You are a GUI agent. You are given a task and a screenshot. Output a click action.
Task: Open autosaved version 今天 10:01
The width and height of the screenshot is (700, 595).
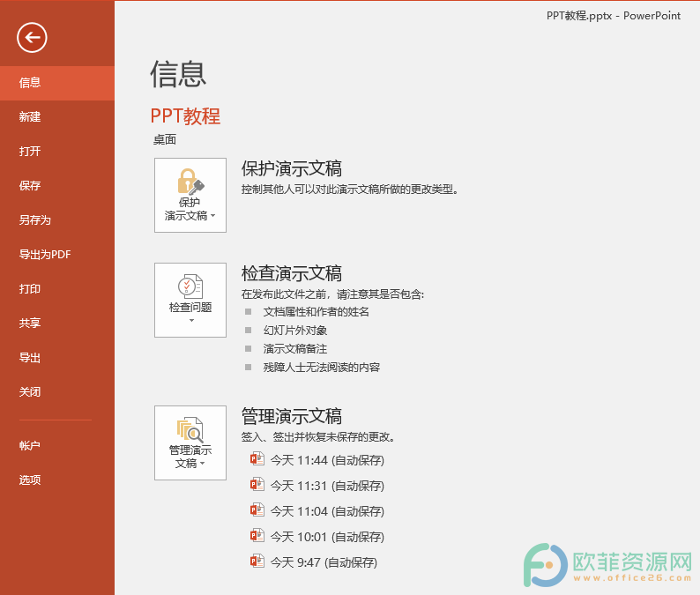[327, 537]
